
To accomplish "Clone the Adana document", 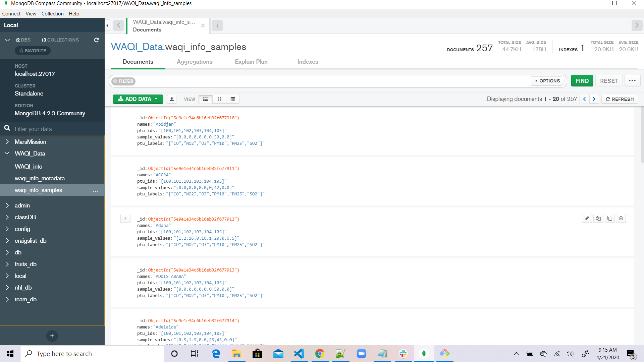I will tap(610, 219).
